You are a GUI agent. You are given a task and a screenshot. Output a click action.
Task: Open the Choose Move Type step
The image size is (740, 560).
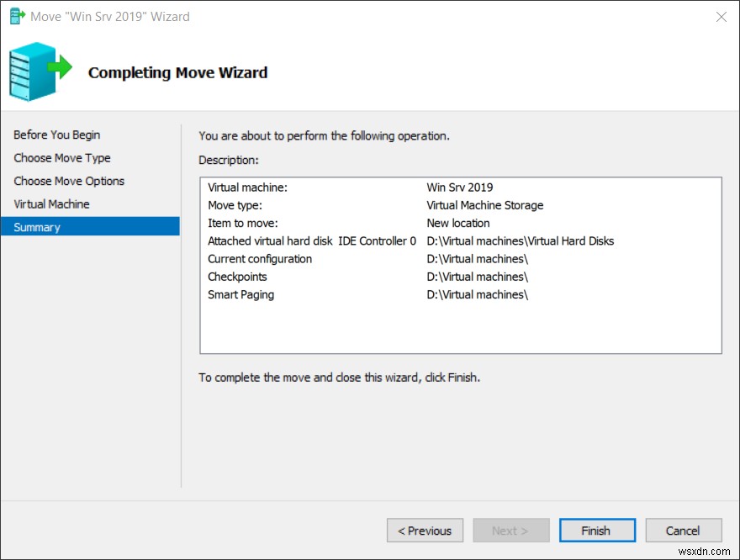[62, 157]
